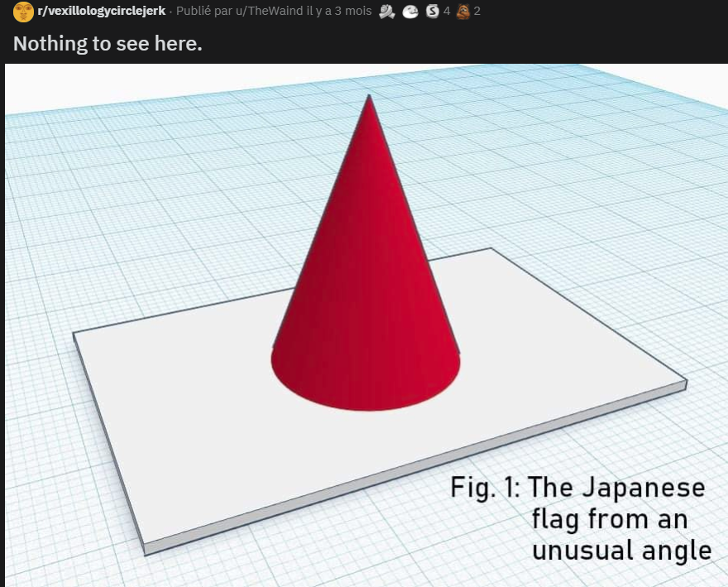Viewport: 728px width, 587px height.
Task: Click the brown award icon with count 2
Action: [463, 11]
